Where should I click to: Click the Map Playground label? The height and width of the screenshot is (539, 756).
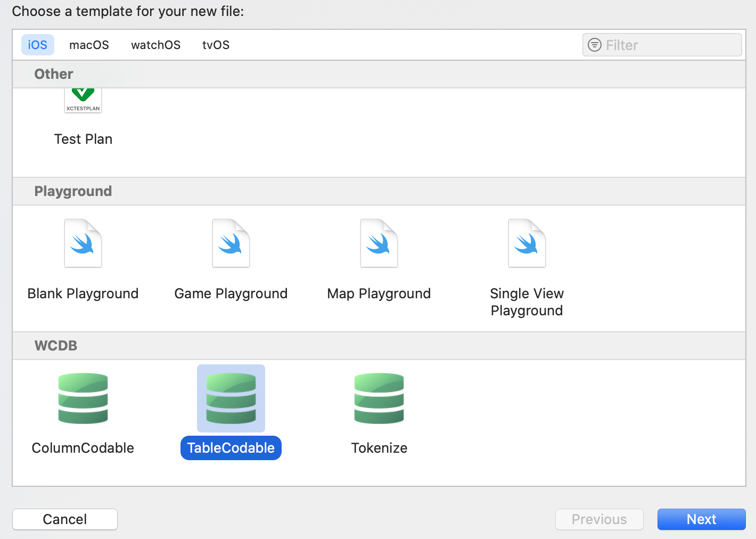[379, 293]
